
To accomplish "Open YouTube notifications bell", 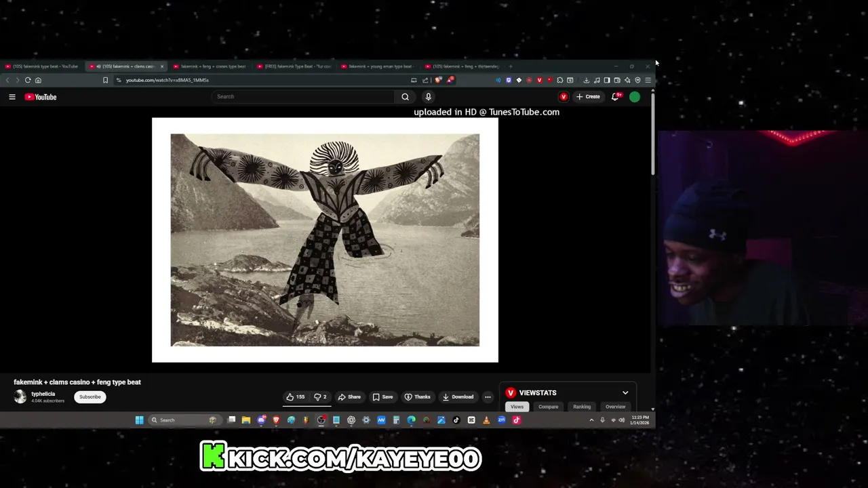I will tap(615, 97).
